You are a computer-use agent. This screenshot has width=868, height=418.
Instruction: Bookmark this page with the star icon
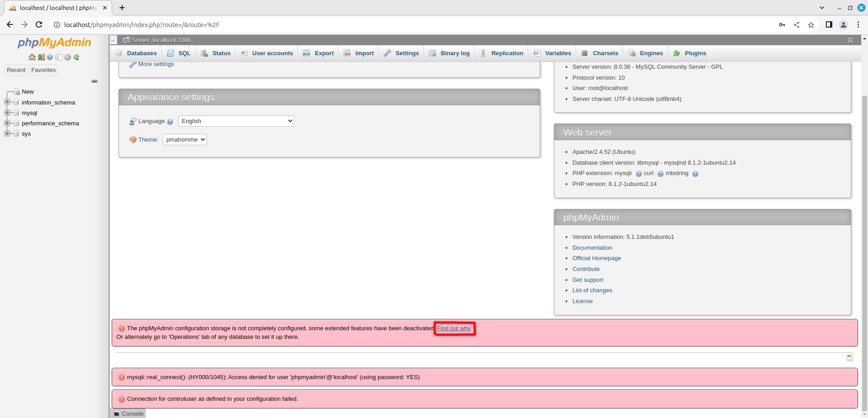(811, 25)
